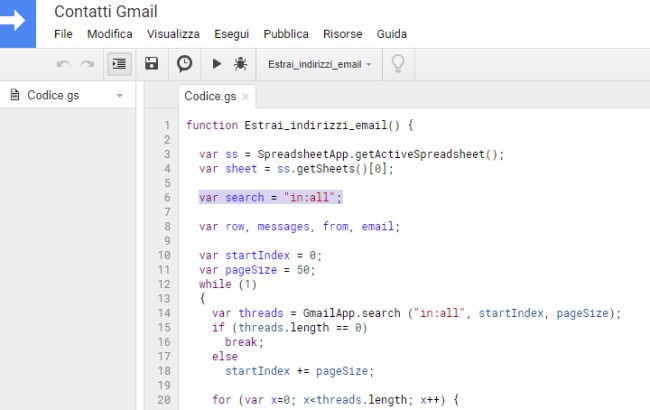Click the GmailApp.search line of code
This screenshot has height=410, width=650.
(x=417, y=313)
